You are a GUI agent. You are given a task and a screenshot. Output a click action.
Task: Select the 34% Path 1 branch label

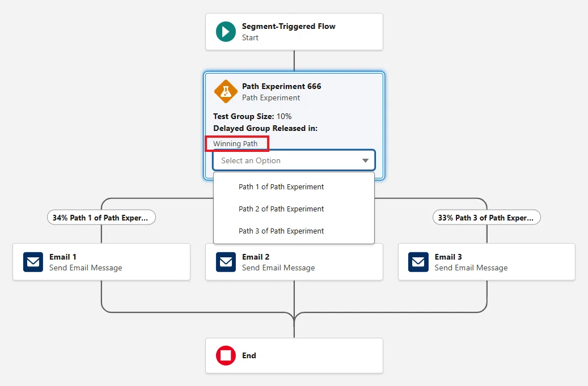(101, 217)
